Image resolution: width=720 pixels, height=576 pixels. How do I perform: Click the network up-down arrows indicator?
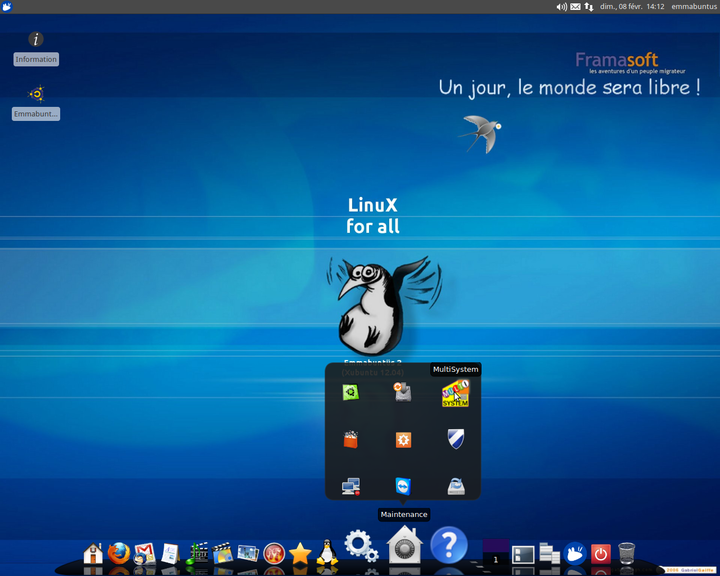[589, 7]
